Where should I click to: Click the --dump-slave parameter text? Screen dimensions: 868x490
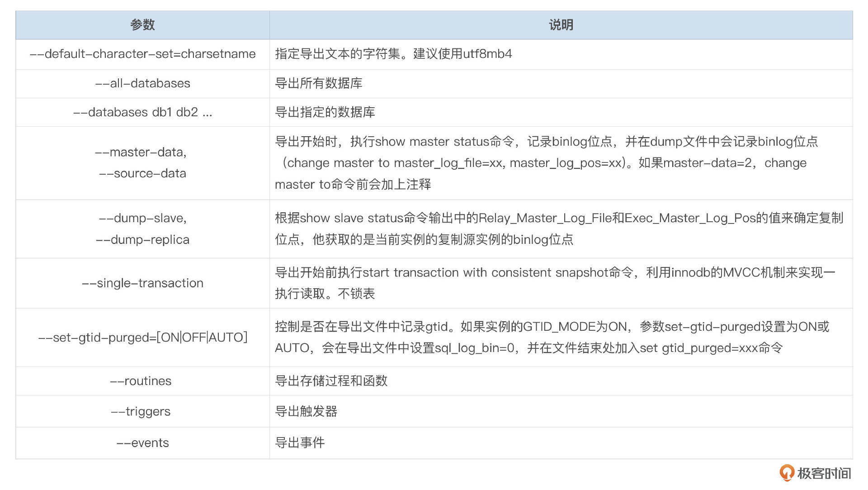pos(142,218)
